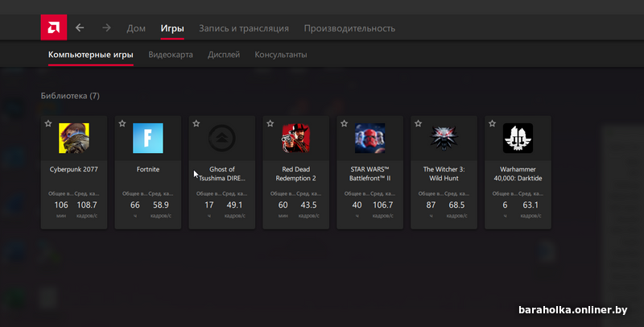Click Battlefront II stormtrooper artwork
Viewport: 644px width, 327px height.
(x=369, y=138)
